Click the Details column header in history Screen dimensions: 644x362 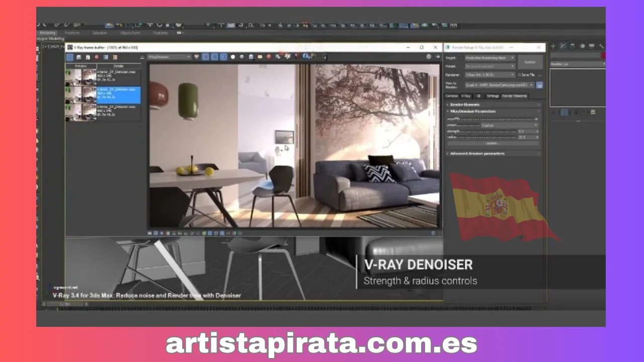point(119,66)
